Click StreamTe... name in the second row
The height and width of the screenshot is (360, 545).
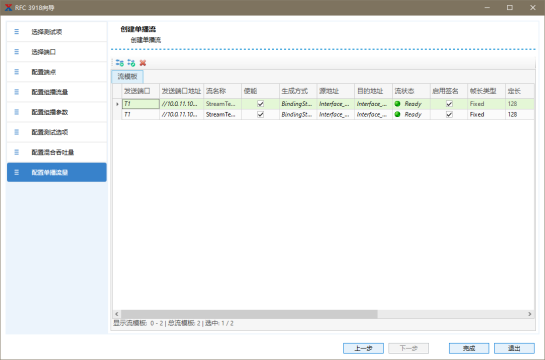222,115
